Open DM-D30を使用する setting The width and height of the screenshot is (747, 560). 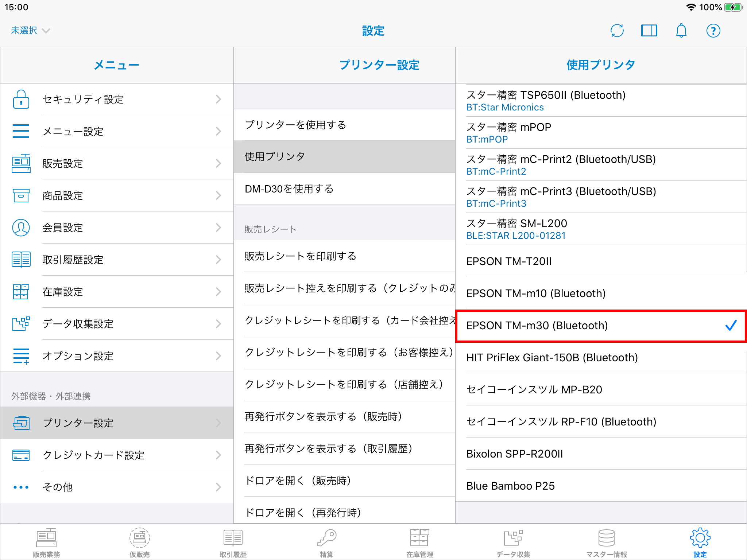click(x=344, y=189)
